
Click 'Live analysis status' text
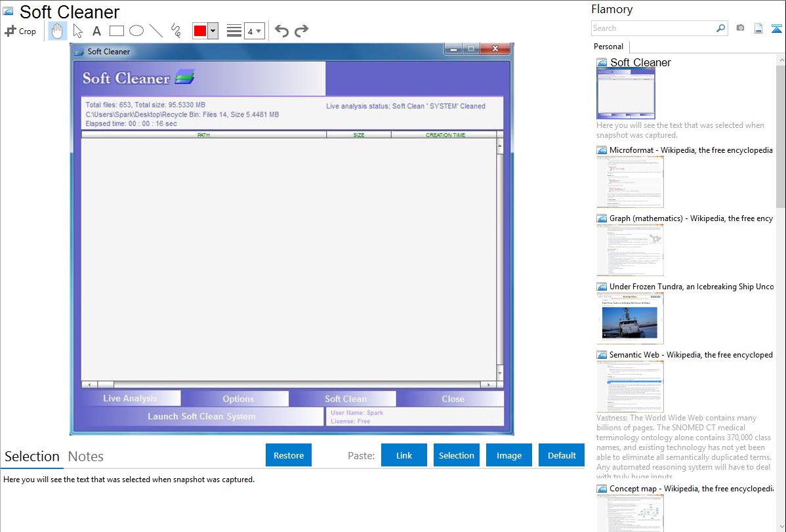pyautogui.click(x=405, y=106)
